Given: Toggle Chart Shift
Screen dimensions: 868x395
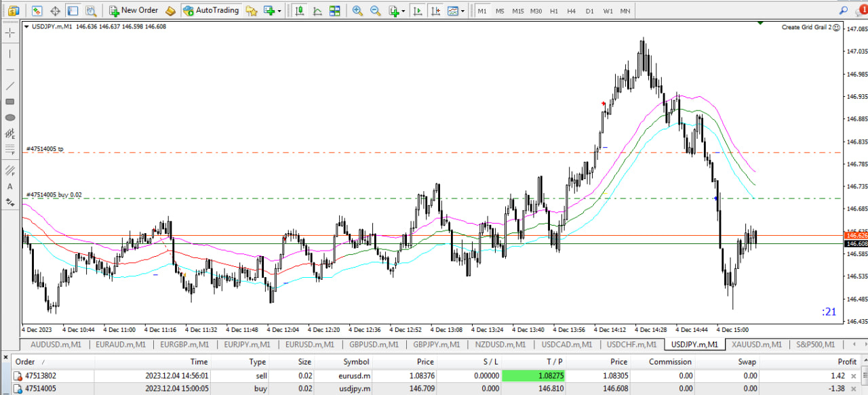Looking at the screenshot, I should pyautogui.click(x=436, y=10).
